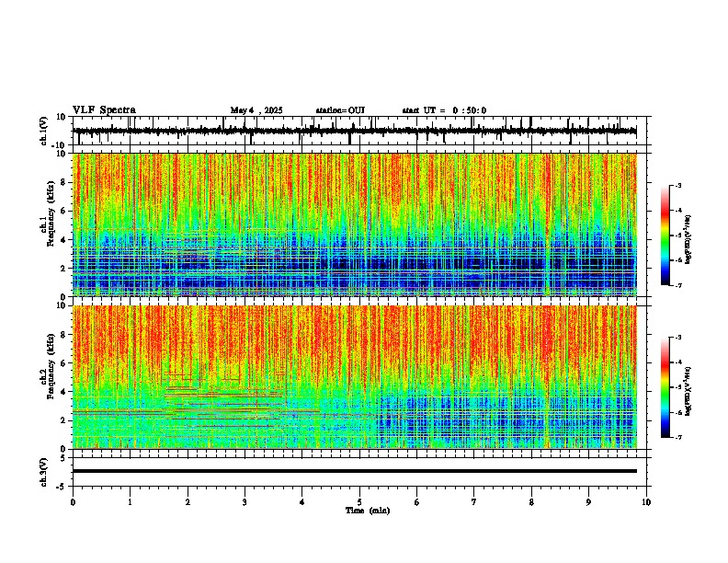Click time axis tick label "9"
The height and width of the screenshot is (563, 728).
(x=588, y=502)
